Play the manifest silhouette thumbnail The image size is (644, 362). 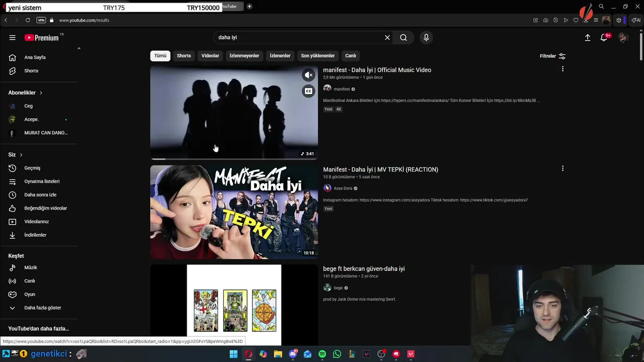[x=234, y=113]
